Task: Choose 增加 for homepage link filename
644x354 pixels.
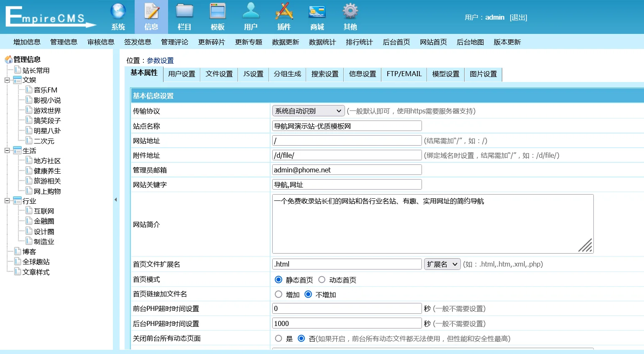Action: [x=279, y=294]
